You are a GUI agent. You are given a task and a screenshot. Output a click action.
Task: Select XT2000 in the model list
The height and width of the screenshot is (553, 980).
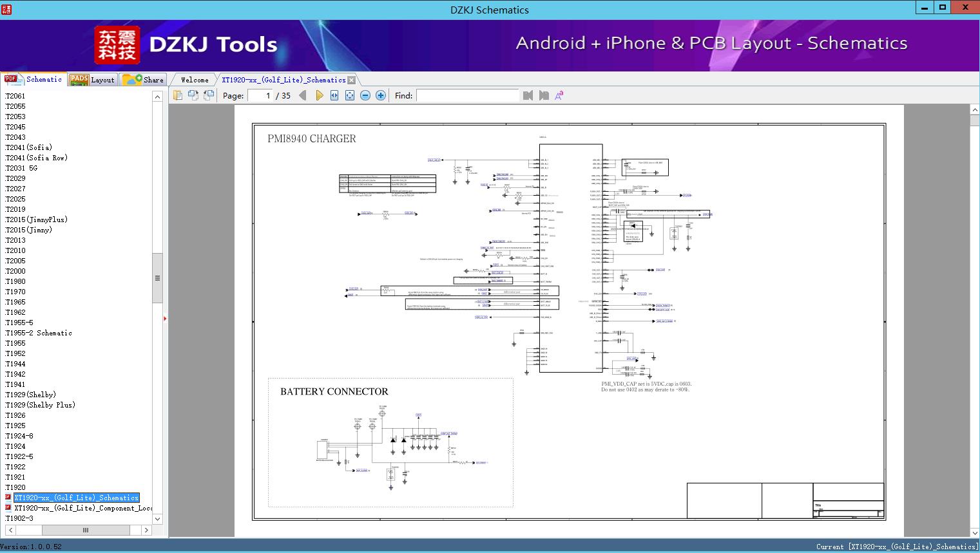(15, 271)
